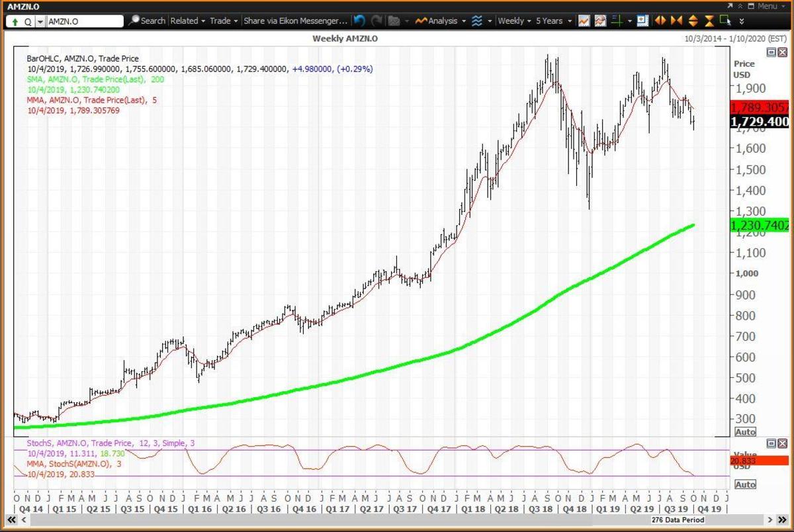
Task: Open the Related menu
Action: (188, 21)
